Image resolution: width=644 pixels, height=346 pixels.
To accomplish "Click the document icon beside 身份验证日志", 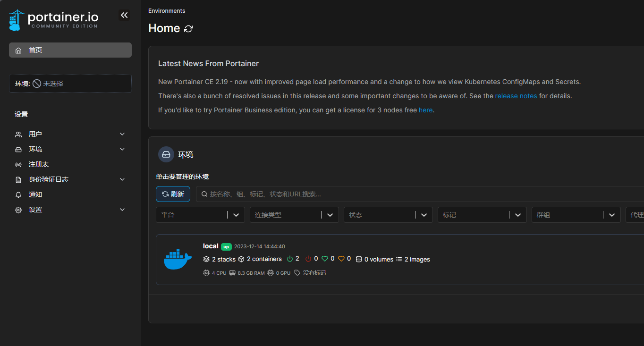I will 18,179.
